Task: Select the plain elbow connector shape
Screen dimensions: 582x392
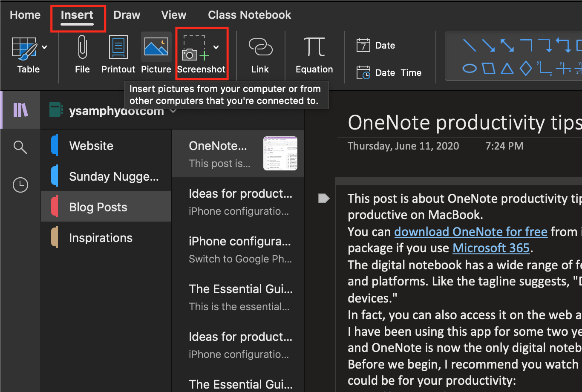Action: tap(526, 45)
